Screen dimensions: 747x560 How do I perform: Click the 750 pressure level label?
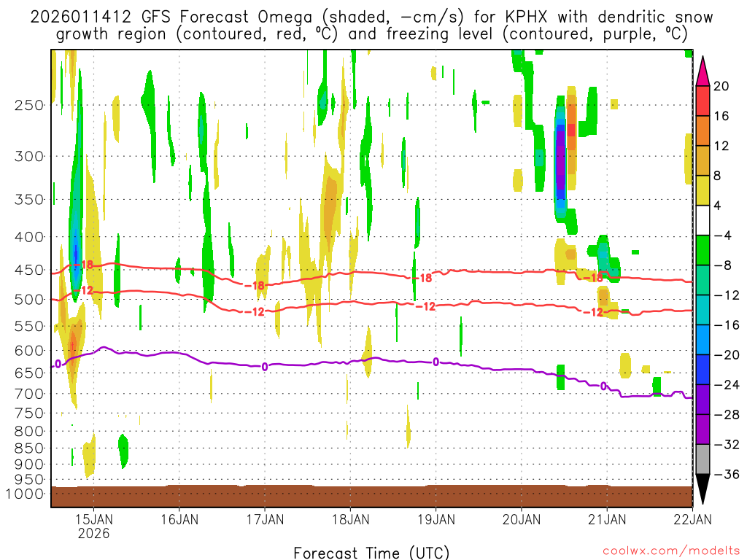tap(28, 413)
